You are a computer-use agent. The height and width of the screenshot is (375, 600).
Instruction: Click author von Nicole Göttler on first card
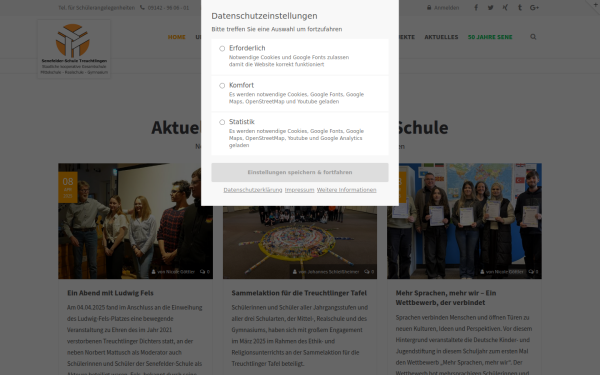pos(173,272)
